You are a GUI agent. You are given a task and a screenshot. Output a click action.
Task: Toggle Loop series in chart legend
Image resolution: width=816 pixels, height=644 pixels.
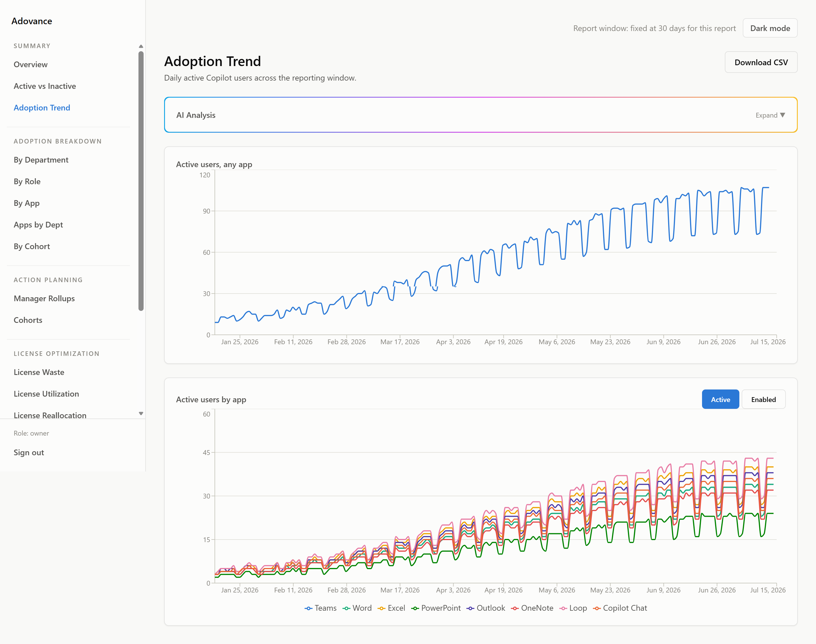(x=573, y=608)
